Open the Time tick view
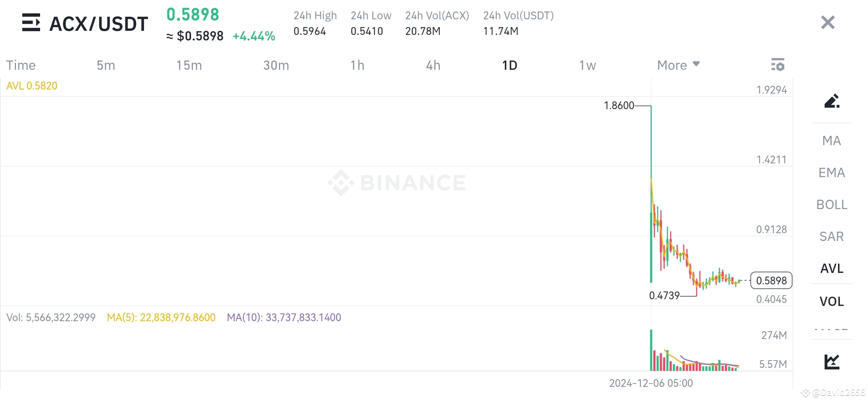 pos(21,65)
